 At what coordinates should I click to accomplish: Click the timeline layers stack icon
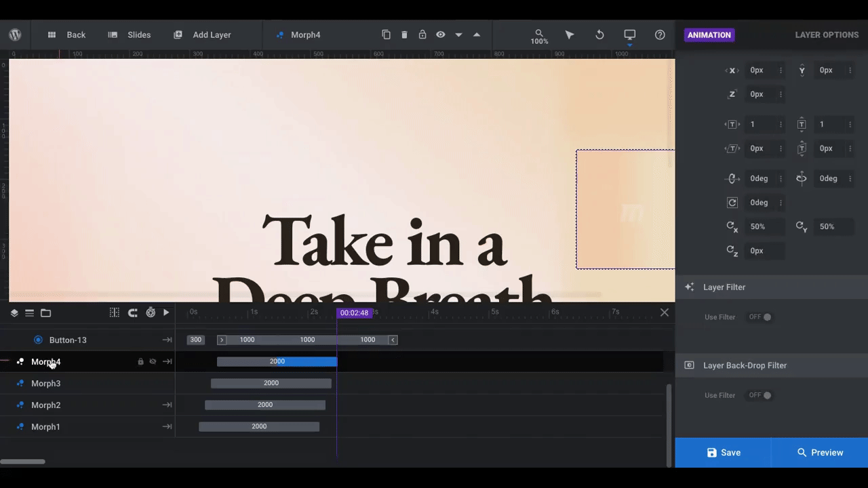tap(14, 313)
